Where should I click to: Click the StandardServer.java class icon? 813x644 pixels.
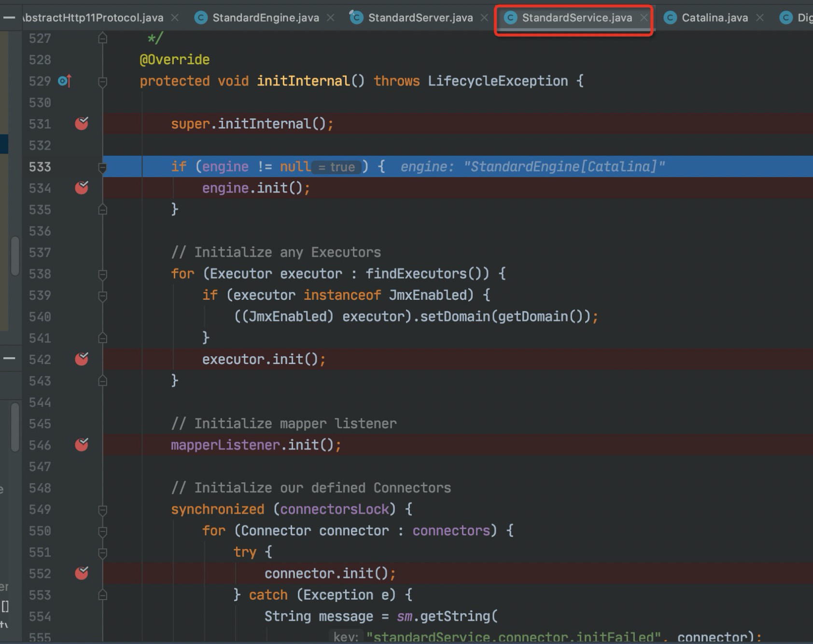tap(356, 17)
